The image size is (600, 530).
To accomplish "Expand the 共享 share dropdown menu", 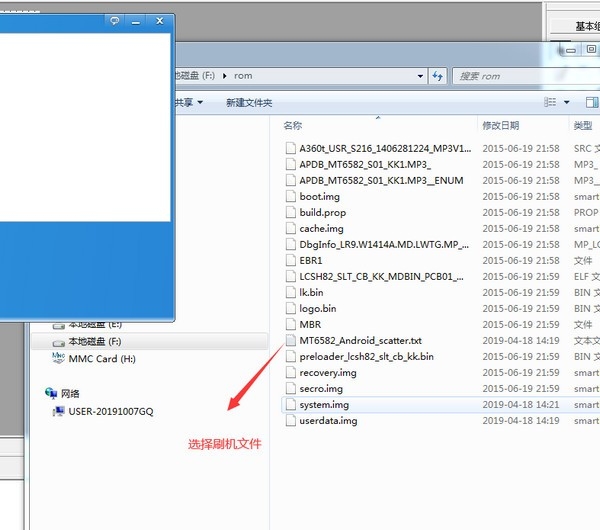I will 189,103.
